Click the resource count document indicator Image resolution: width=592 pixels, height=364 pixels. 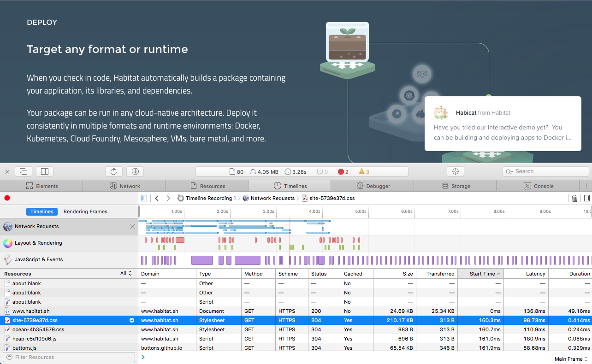[237, 172]
